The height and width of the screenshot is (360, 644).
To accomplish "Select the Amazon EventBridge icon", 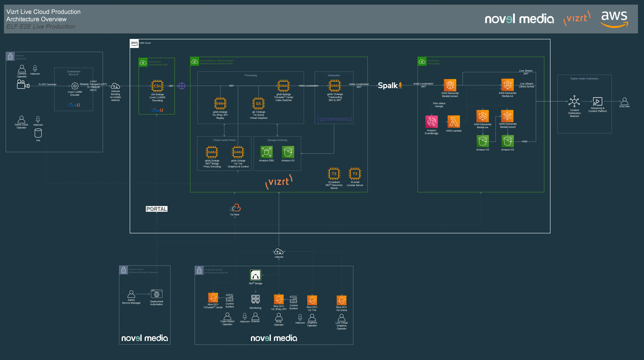I will click(431, 122).
